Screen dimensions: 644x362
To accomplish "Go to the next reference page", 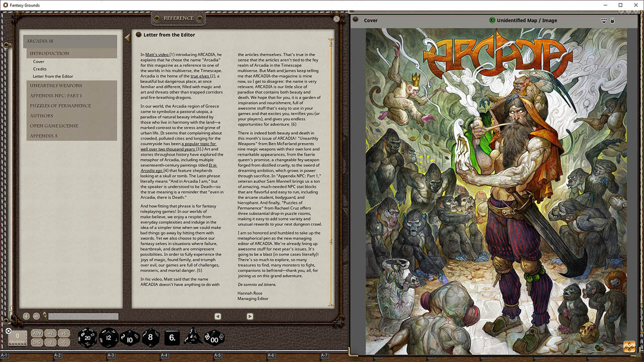I will tap(250, 316).
